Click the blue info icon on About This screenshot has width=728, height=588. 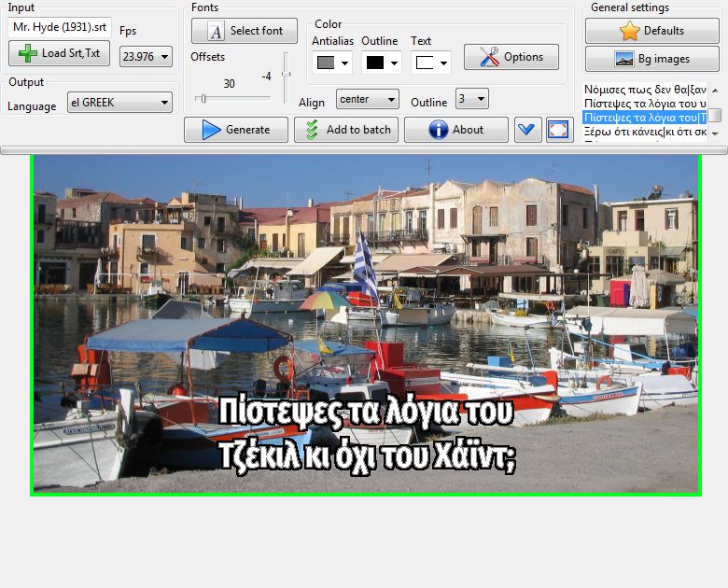tap(439, 130)
